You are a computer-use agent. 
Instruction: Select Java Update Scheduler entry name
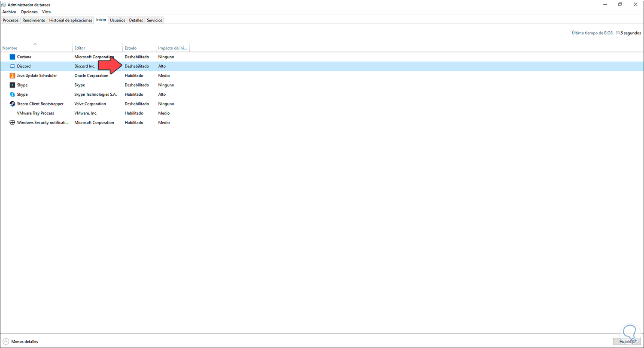[37, 76]
